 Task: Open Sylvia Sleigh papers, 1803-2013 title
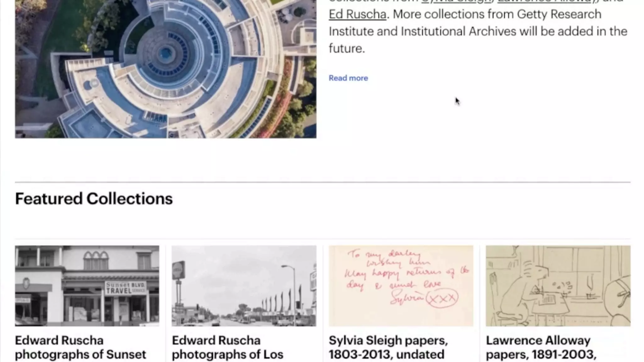pyautogui.click(x=388, y=348)
